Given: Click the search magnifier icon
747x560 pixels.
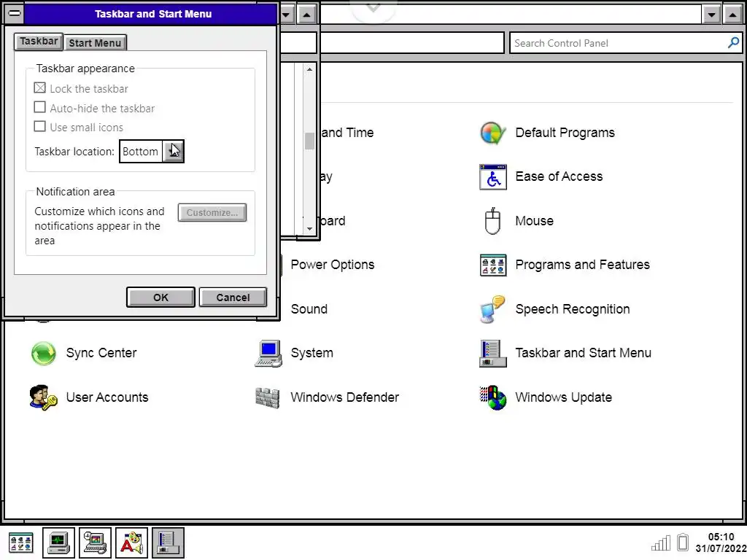Looking at the screenshot, I should (733, 43).
